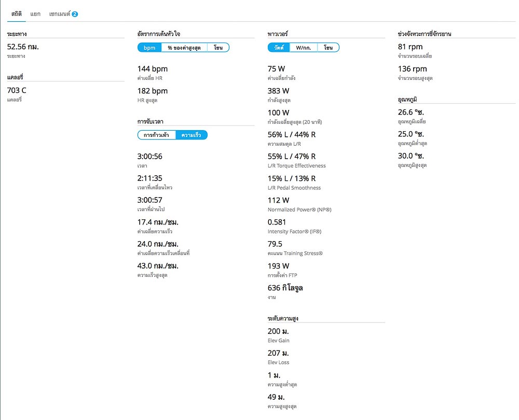Image resolution: width=519 pixels, height=420 pixels.
Task: Select การก้าวเท้า timing option
Action: (x=156, y=135)
